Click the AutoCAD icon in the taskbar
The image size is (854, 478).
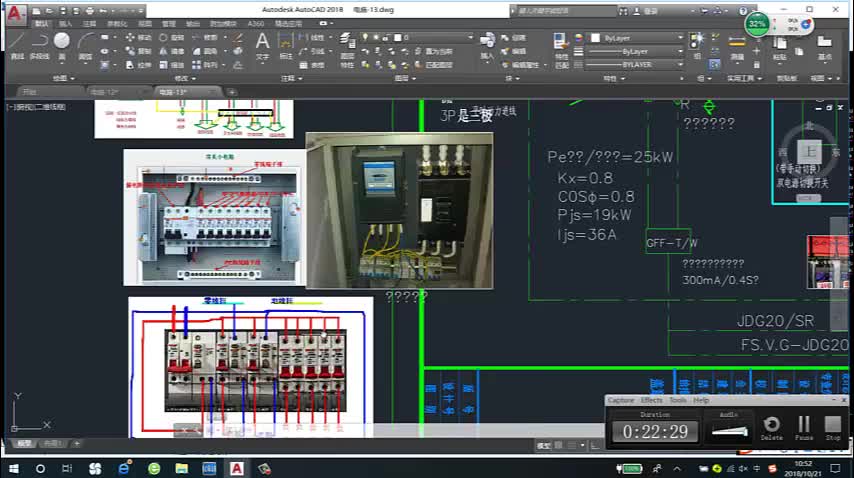tap(237, 468)
